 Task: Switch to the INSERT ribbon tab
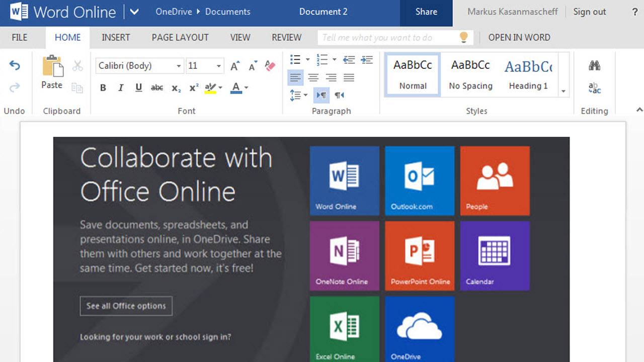[x=116, y=37]
